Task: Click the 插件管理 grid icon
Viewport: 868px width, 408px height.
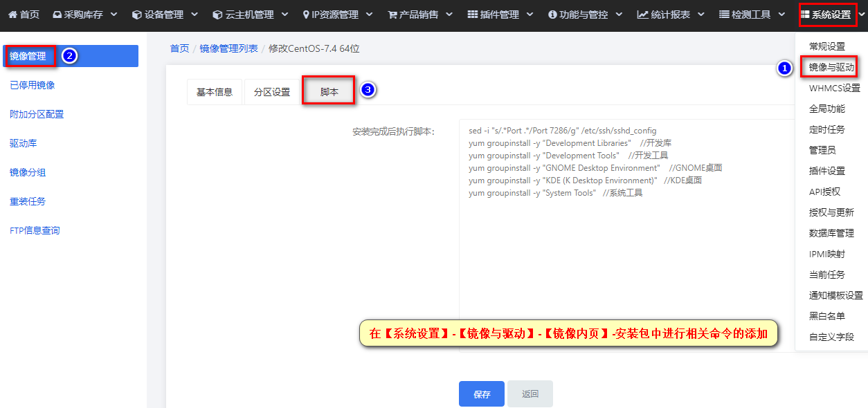Action: coord(473,15)
